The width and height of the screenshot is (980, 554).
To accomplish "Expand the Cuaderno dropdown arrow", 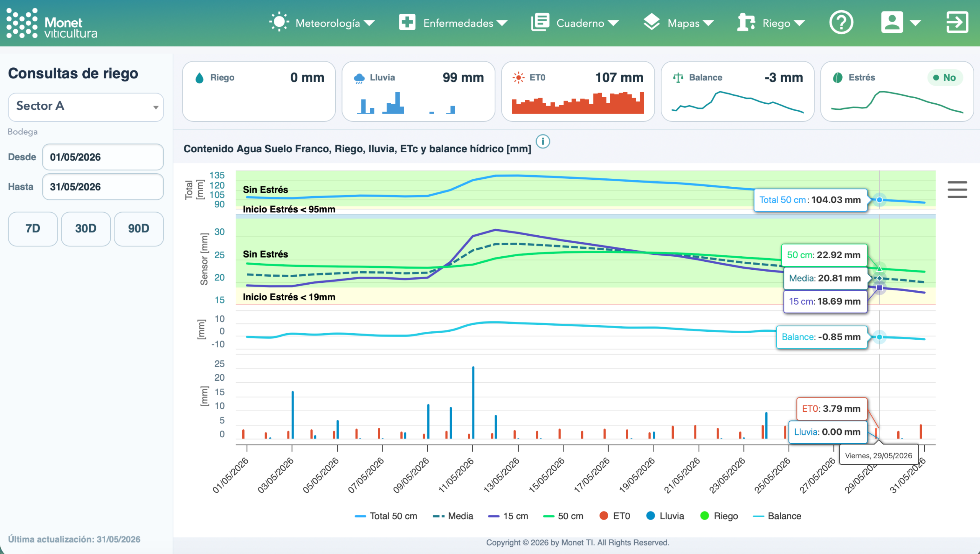I will coord(613,23).
